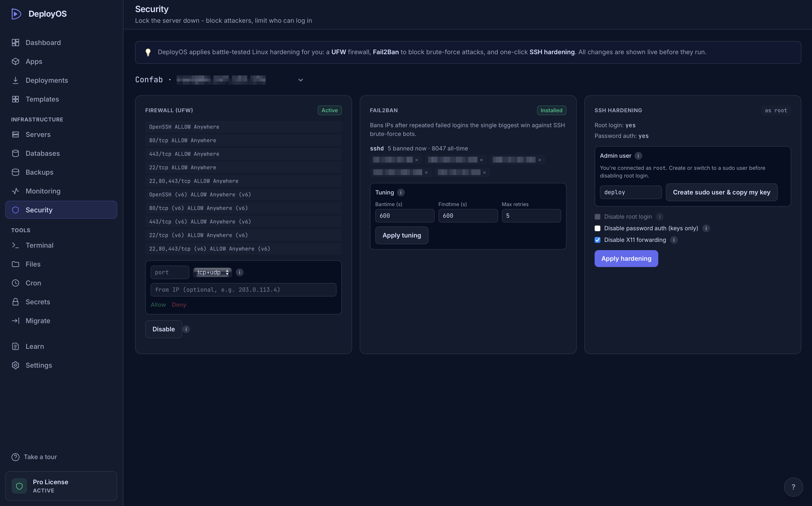Show info for Fail2Ban Tuning
Viewport: 812px width, 506px height.
click(x=401, y=193)
